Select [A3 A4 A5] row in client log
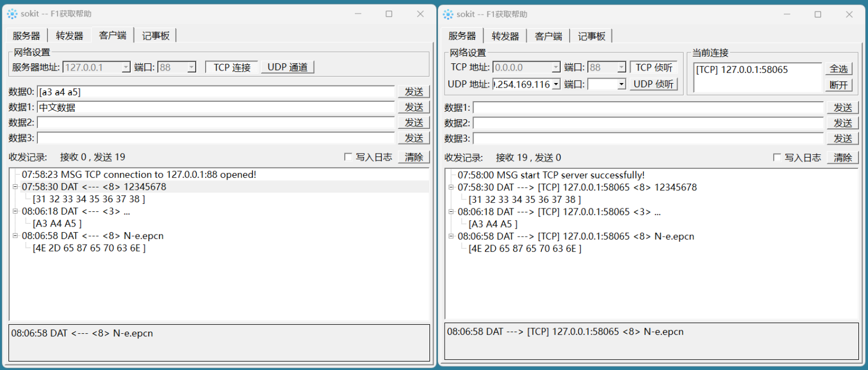 (57, 224)
